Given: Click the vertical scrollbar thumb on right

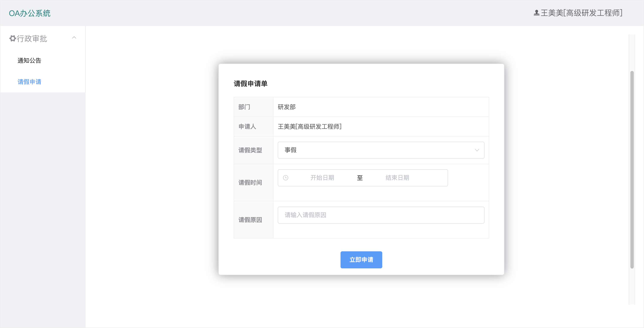Looking at the screenshot, I should pyautogui.click(x=632, y=170).
